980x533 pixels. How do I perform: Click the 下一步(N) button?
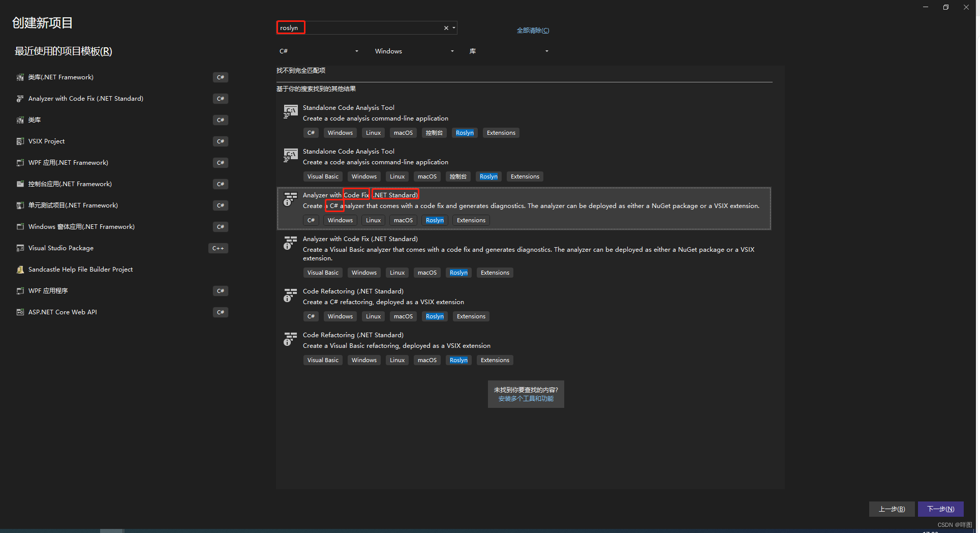[x=940, y=509]
